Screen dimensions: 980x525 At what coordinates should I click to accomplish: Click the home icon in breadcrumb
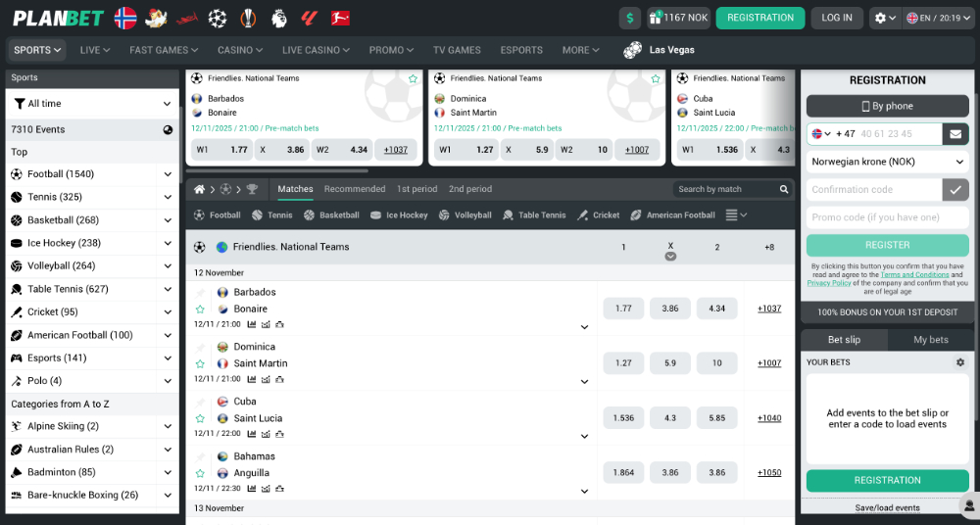200,189
